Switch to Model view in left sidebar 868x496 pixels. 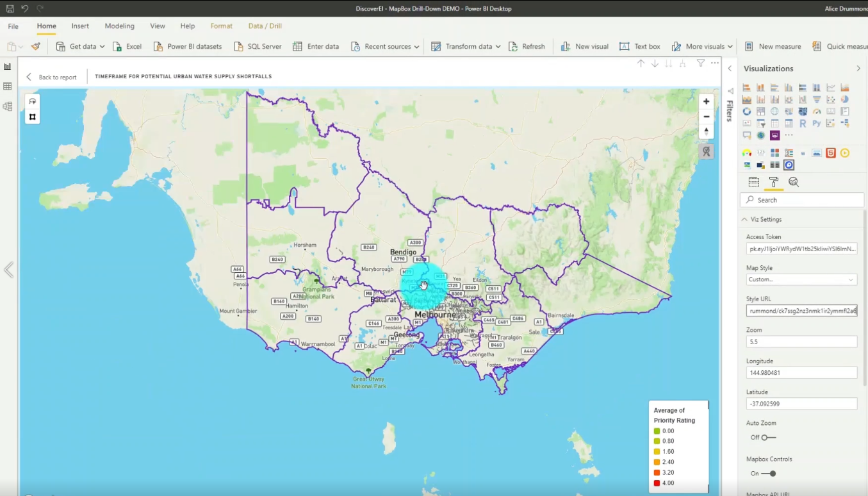(8, 106)
